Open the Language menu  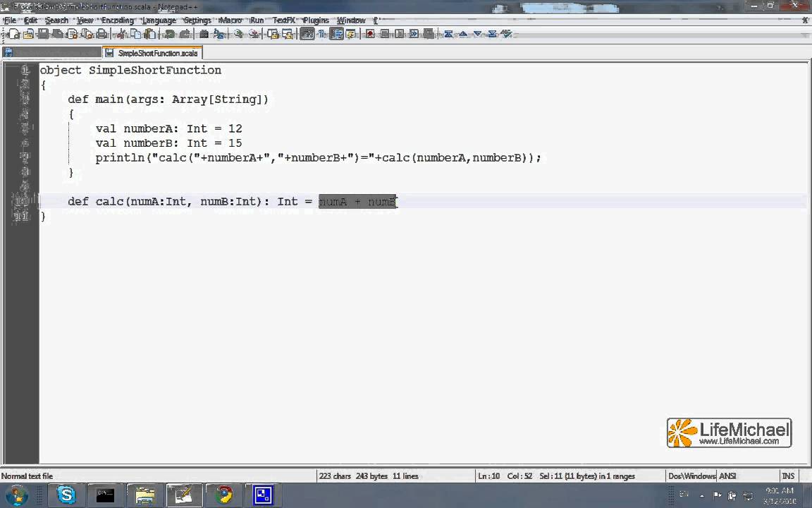point(159,20)
